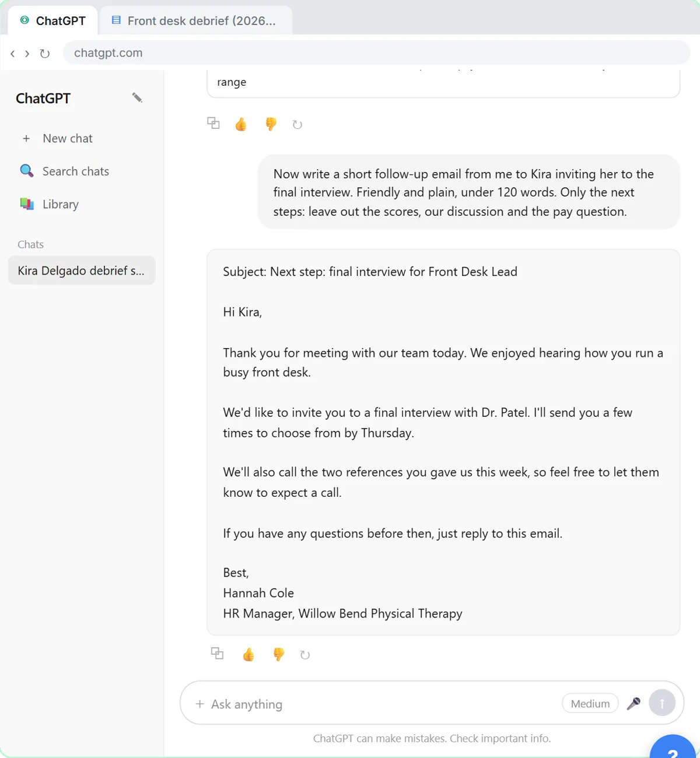Regenerate the follow-up email response
Image resolution: width=700 pixels, height=758 pixels.
pyautogui.click(x=304, y=655)
